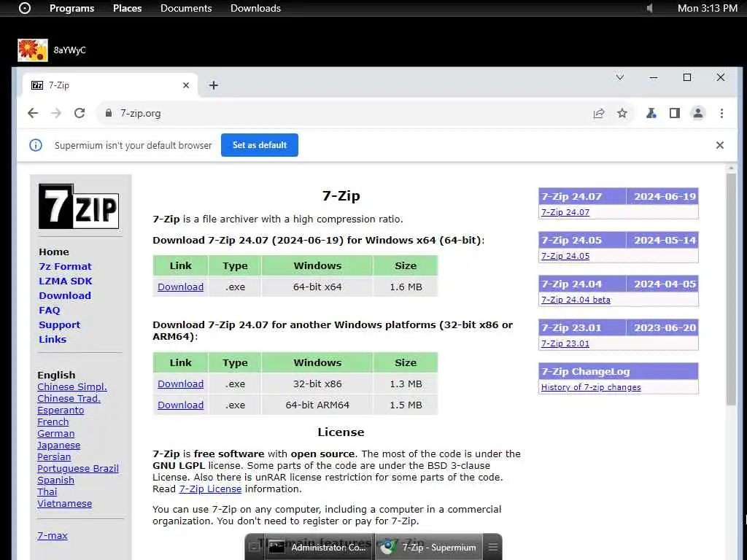
Task: Open the taskbar hamburger menu icon
Action: 492,548
